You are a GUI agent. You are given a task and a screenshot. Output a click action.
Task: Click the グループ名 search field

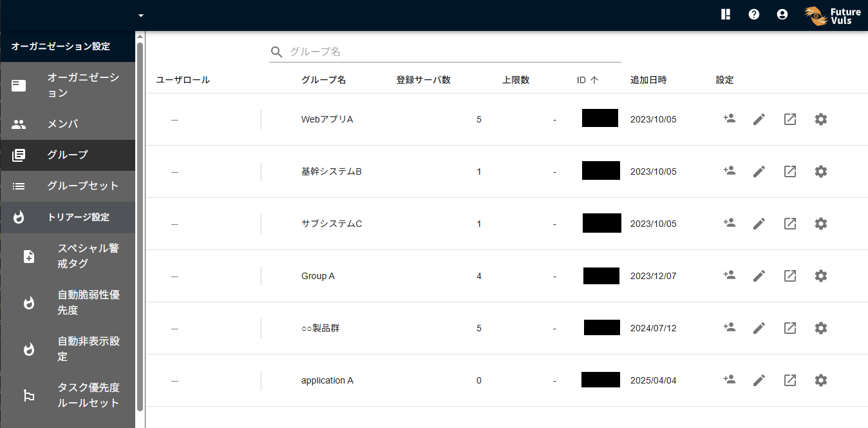451,52
